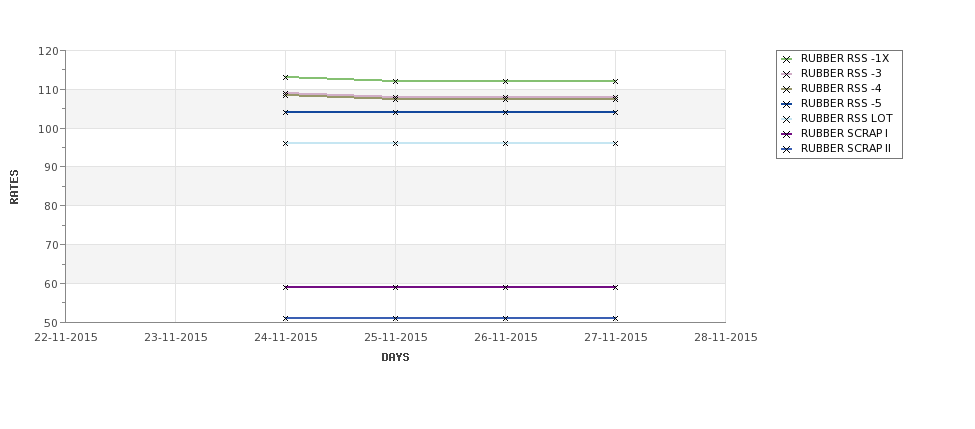This screenshot has width=975, height=429.
Task: Select the RUBBER SCRAP II legend label
Action: [x=845, y=149]
